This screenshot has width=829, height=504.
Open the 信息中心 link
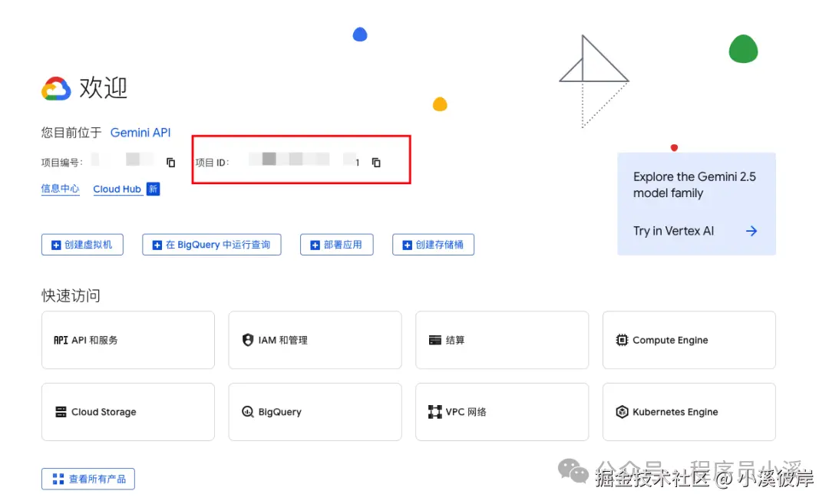pyautogui.click(x=60, y=189)
